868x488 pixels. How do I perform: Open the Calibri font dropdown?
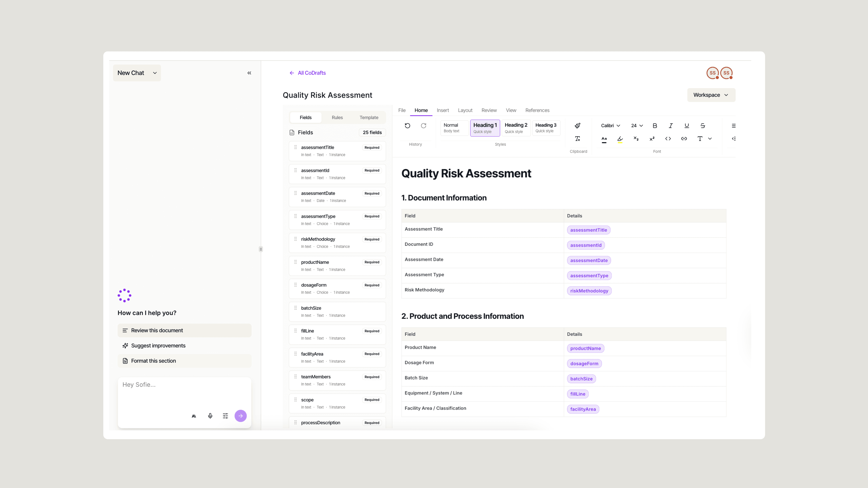(610, 125)
